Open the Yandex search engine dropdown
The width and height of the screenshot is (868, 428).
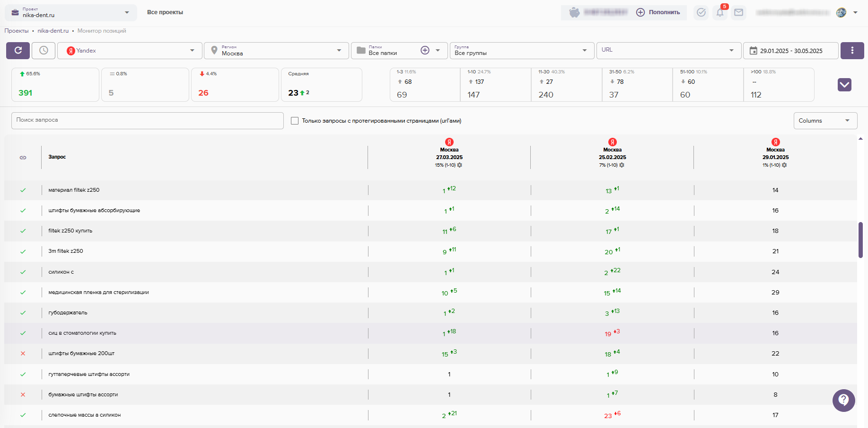click(x=130, y=51)
